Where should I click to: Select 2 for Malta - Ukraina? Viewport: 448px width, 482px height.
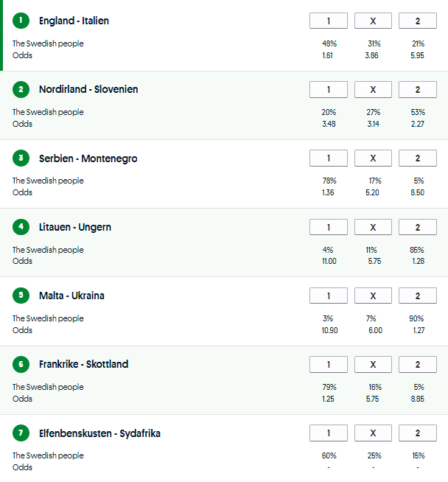417,296
